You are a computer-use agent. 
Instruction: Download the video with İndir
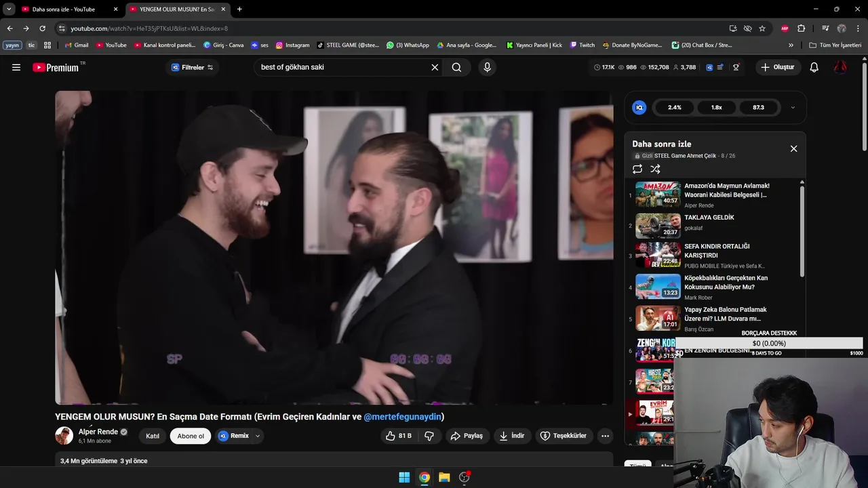(x=512, y=436)
